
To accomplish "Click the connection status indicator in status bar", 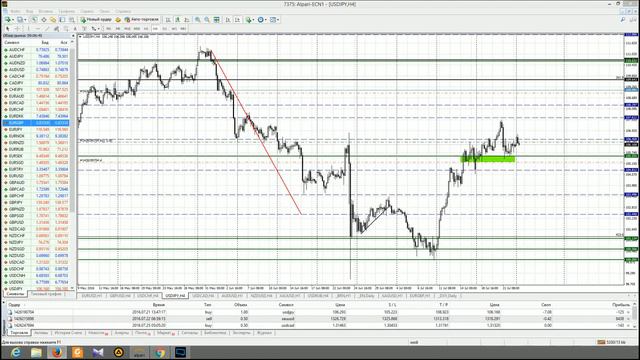I will point(611,342).
